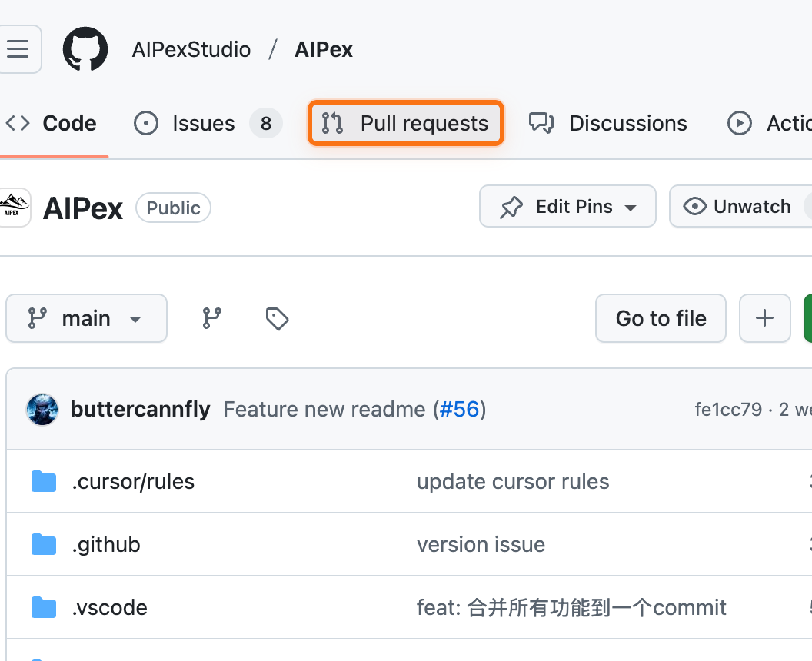
Task: Click the plus add file button
Action: [764, 318]
